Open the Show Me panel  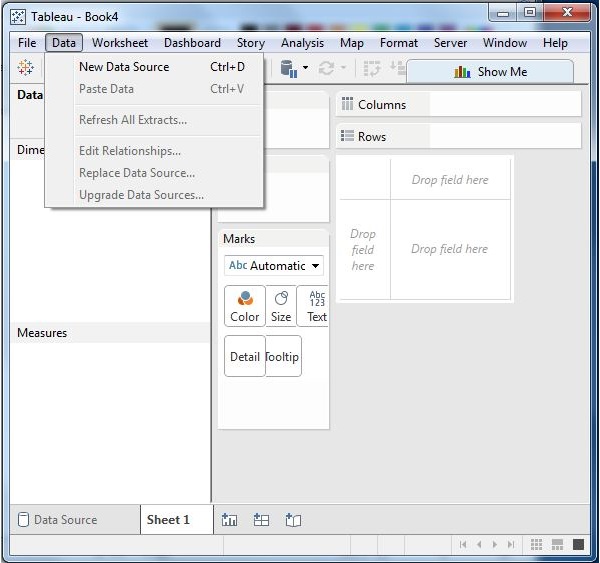[490, 72]
